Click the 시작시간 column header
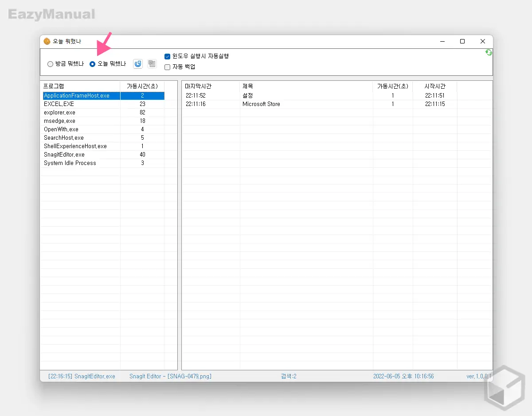 434,86
